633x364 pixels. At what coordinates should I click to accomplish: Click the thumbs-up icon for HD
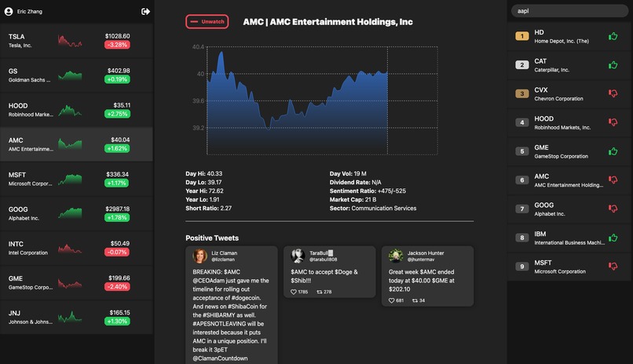pos(613,36)
